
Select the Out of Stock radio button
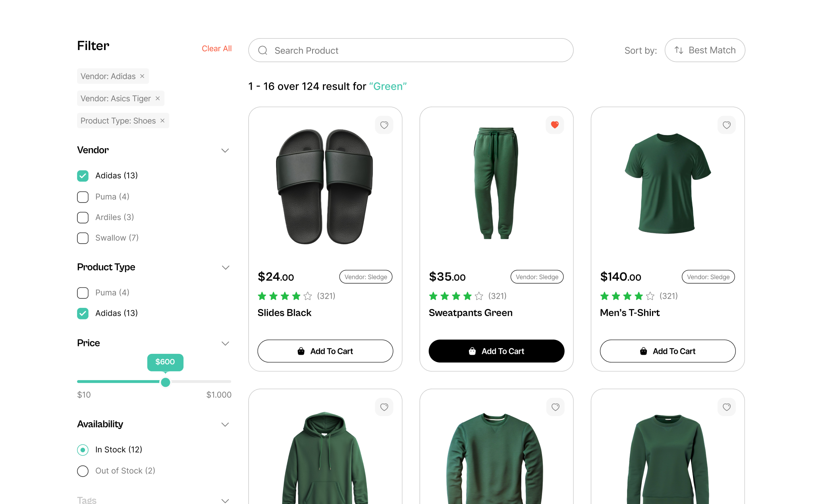pyautogui.click(x=82, y=471)
